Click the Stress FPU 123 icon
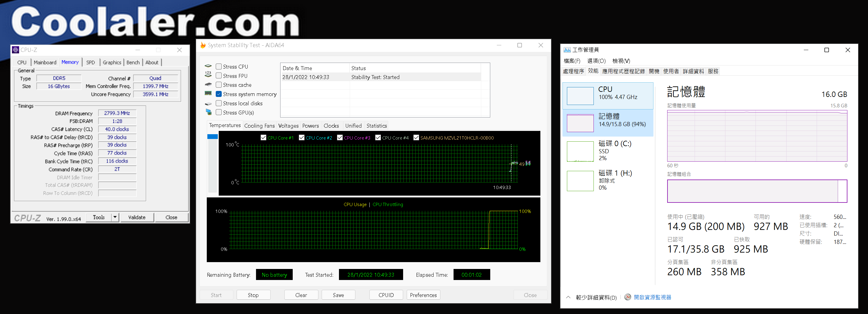868x314 pixels. [x=208, y=75]
